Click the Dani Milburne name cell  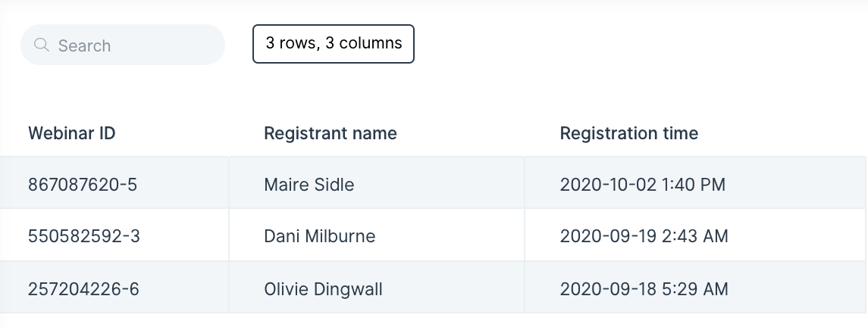coord(377,235)
